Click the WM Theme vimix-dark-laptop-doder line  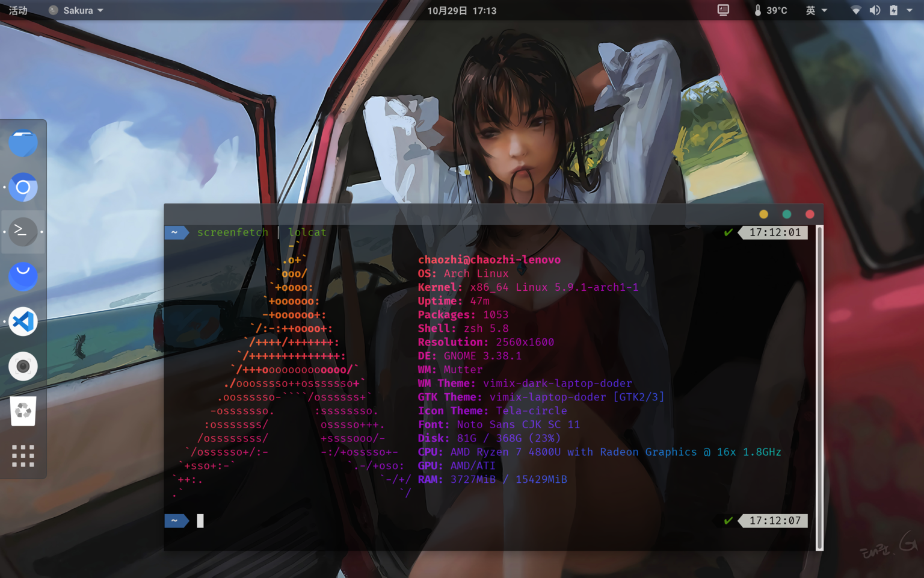tap(525, 384)
